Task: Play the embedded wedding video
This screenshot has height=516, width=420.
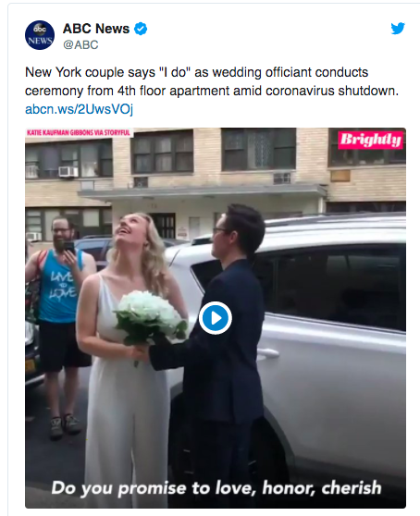Action: click(x=216, y=318)
